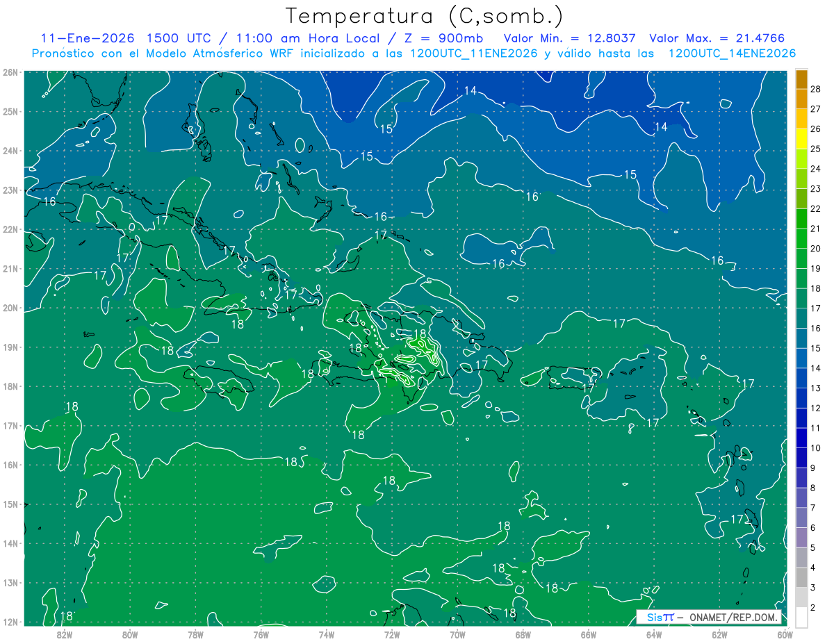Image resolution: width=834 pixels, height=644 pixels.
Task: Click the legend value '28'
Action: 815,88
